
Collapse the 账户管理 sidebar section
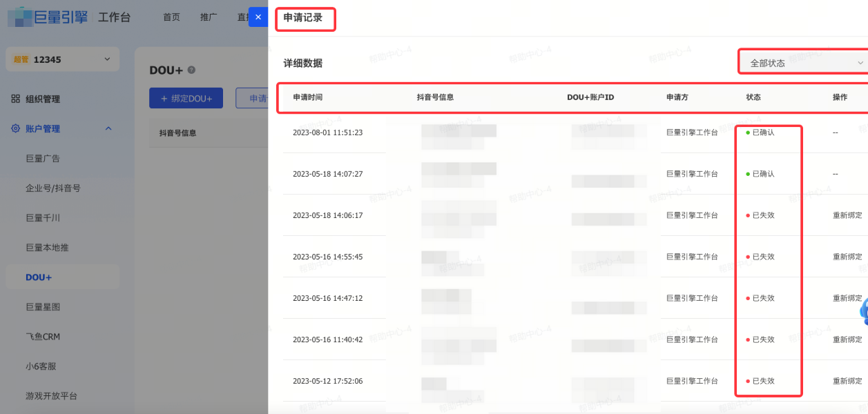(x=108, y=128)
